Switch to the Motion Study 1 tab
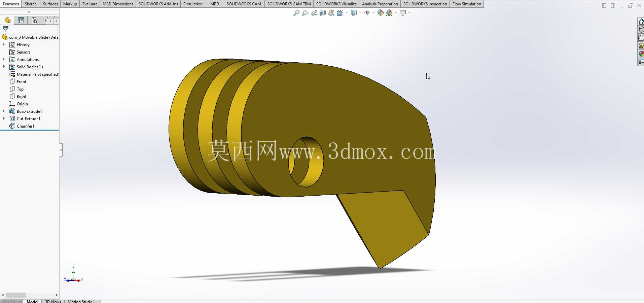 pos(81,301)
